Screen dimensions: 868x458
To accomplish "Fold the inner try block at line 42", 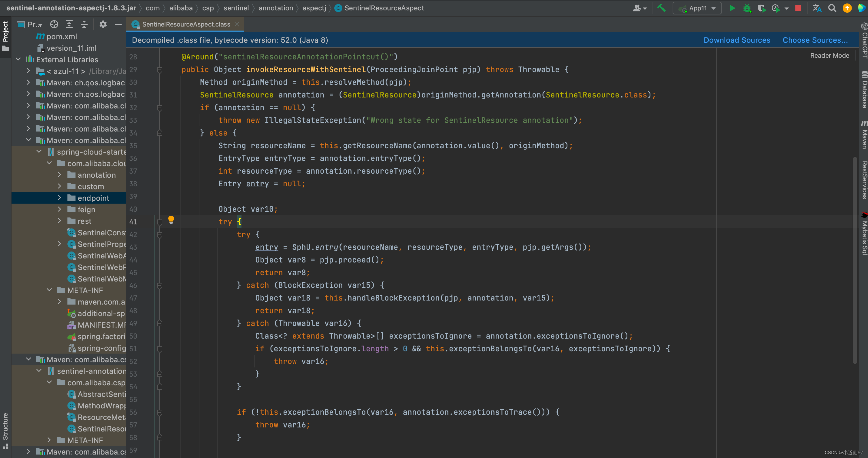I will point(160,235).
